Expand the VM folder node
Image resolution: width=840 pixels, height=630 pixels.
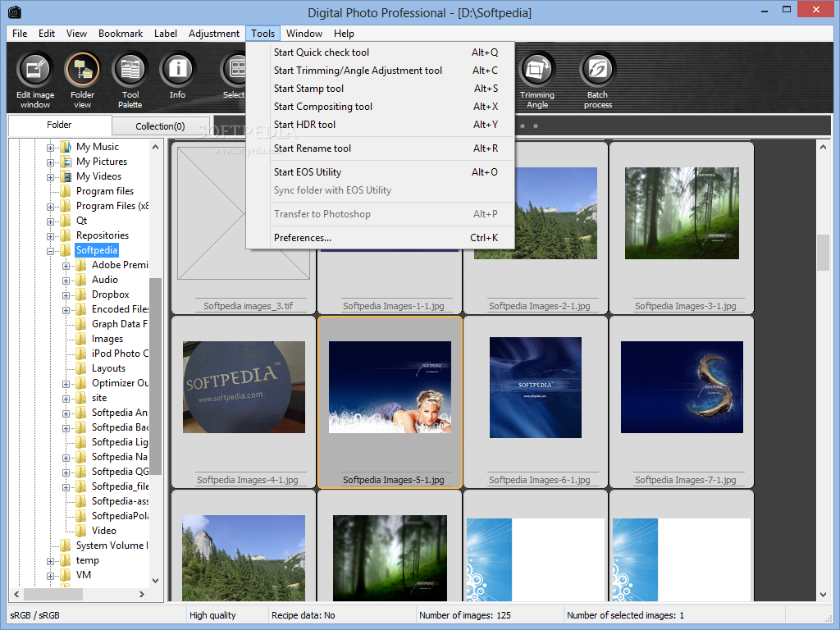[50, 576]
